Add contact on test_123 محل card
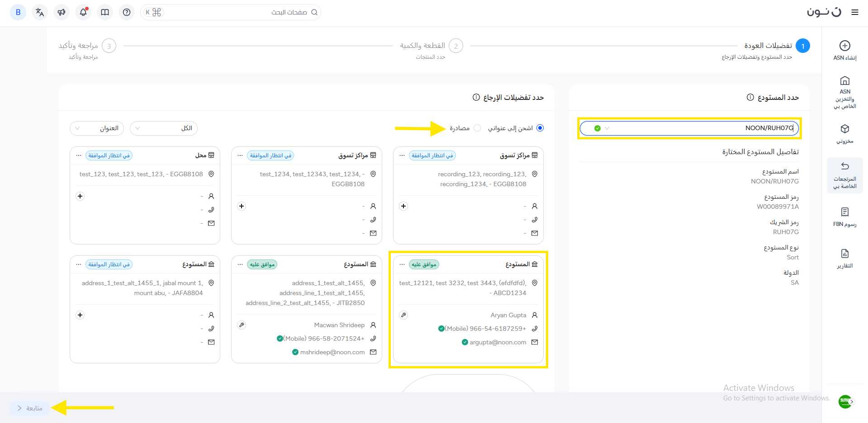Viewport: 868px width, 423px height. tap(80, 196)
